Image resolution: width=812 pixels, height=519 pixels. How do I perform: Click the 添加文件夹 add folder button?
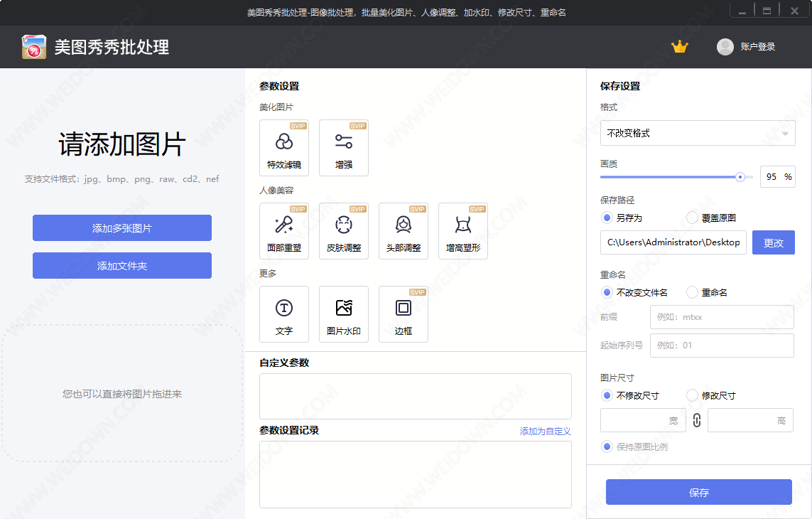point(122,265)
